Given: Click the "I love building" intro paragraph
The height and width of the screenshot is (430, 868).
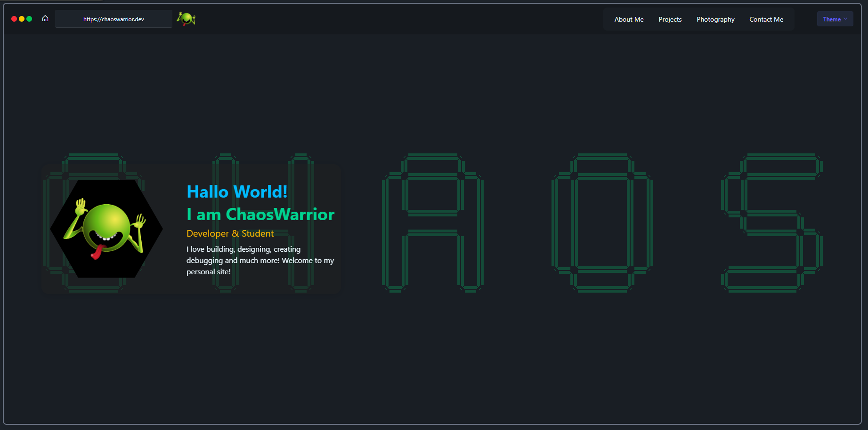Looking at the screenshot, I should 260,260.
